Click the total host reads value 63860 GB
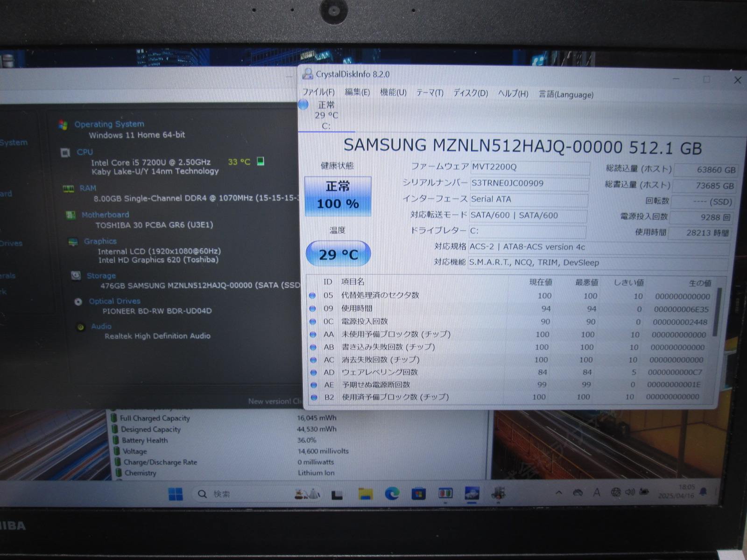The image size is (747, 560). (x=706, y=170)
